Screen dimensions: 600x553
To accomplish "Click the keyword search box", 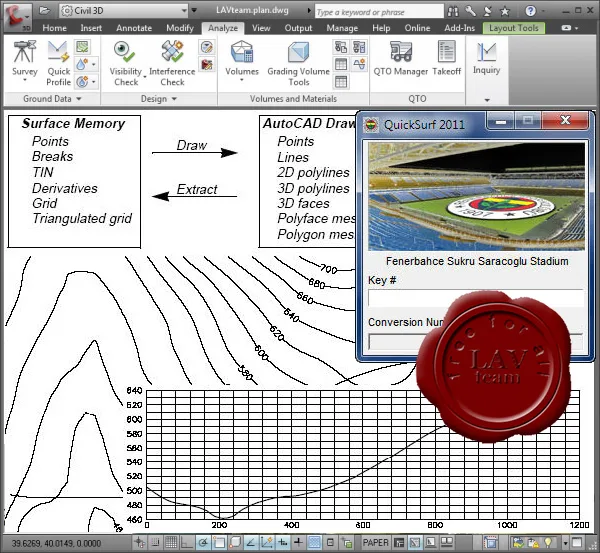I will 379,12.
